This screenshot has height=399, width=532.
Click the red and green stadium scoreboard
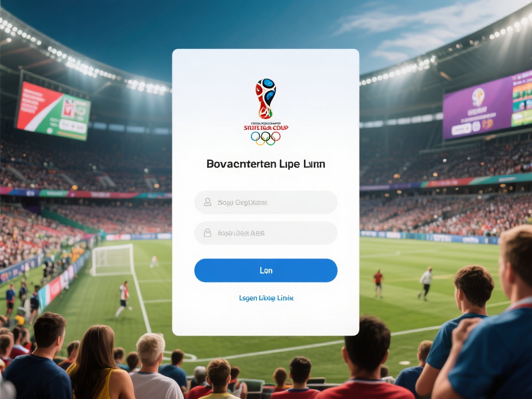coord(54,111)
